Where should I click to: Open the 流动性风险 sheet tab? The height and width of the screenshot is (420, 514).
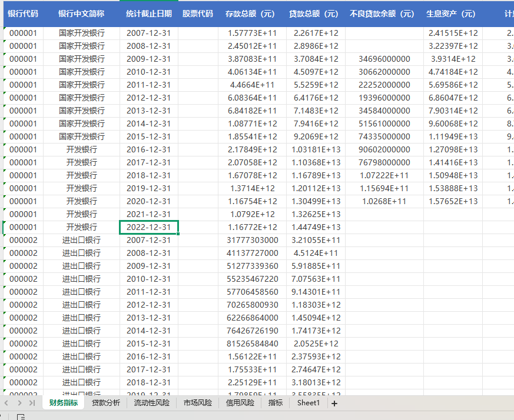click(x=151, y=402)
